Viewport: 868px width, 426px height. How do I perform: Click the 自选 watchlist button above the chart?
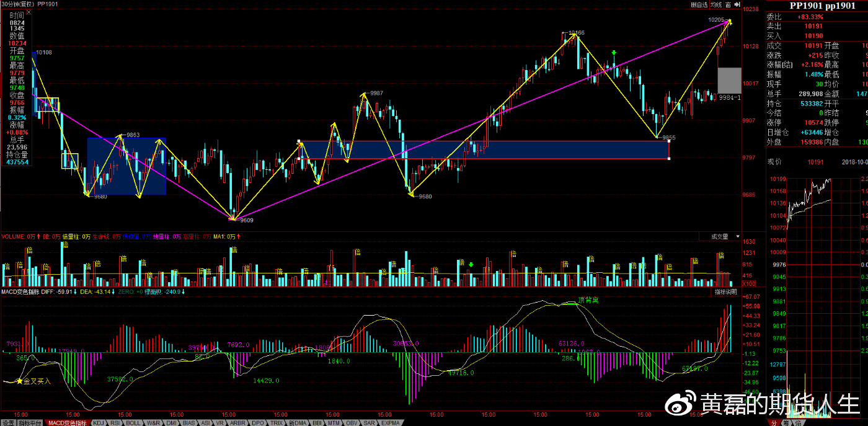click(699, 4)
